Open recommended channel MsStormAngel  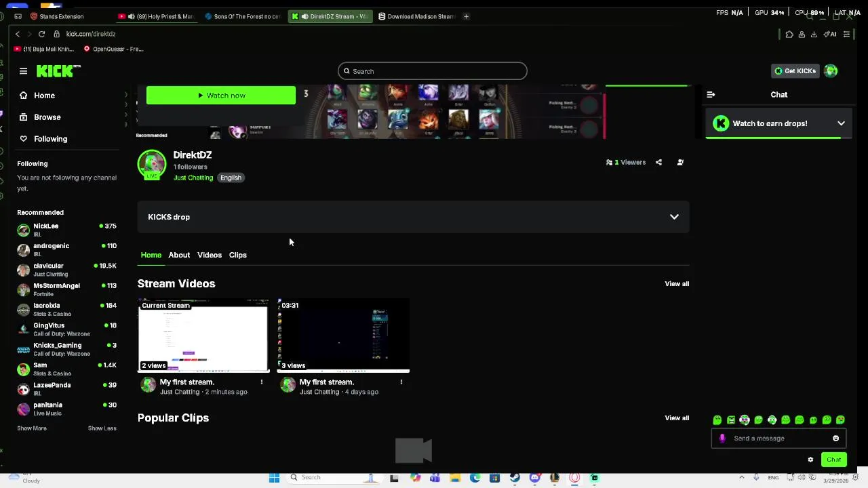67,289
